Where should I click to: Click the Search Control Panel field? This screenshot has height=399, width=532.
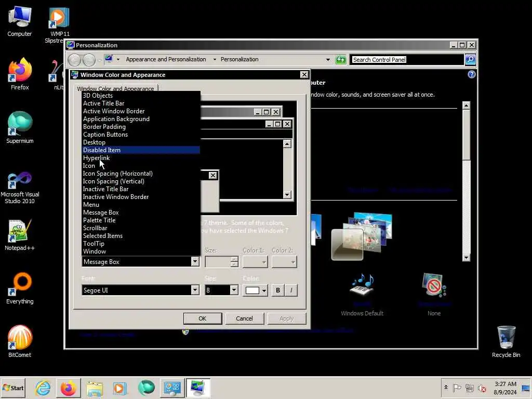click(x=406, y=60)
